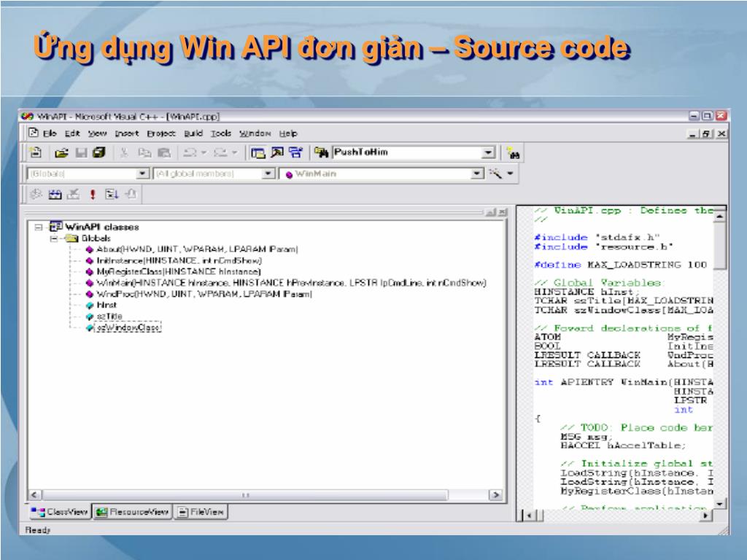Screen dimensions: 747x560
Task: Click the Stop Build icon
Action: tap(74, 194)
